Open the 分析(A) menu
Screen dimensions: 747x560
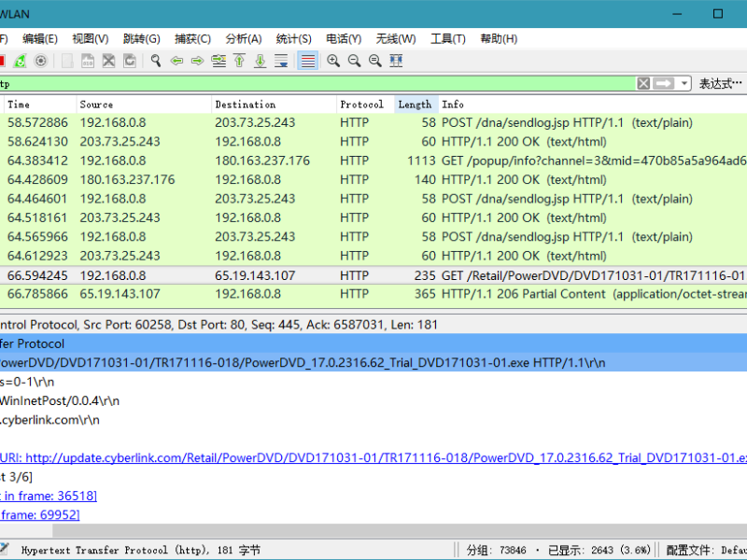point(244,38)
